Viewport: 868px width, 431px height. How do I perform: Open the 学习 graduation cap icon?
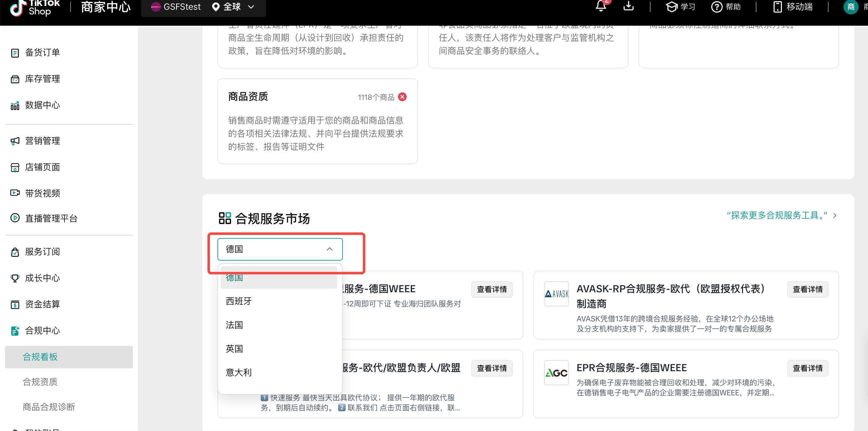(x=671, y=7)
